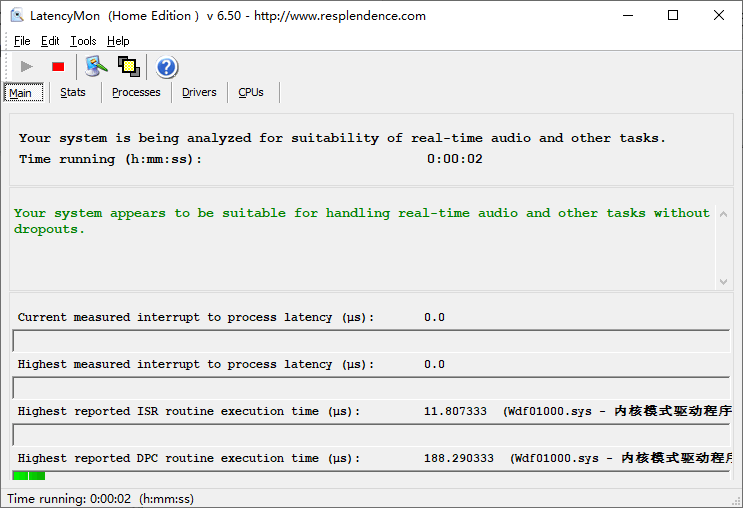This screenshot has width=743, height=508.
Task: Open the options icon with monitor and pencil
Action: [x=96, y=67]
